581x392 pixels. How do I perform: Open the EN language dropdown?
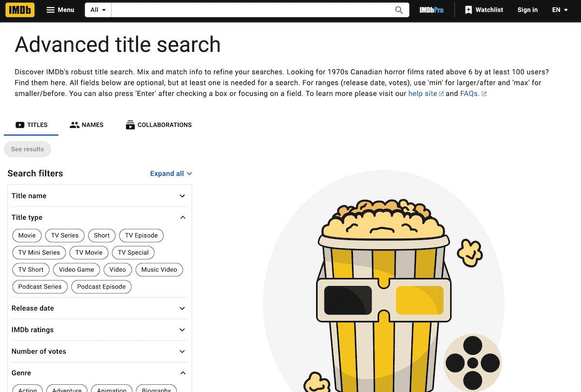click(560, 10)
